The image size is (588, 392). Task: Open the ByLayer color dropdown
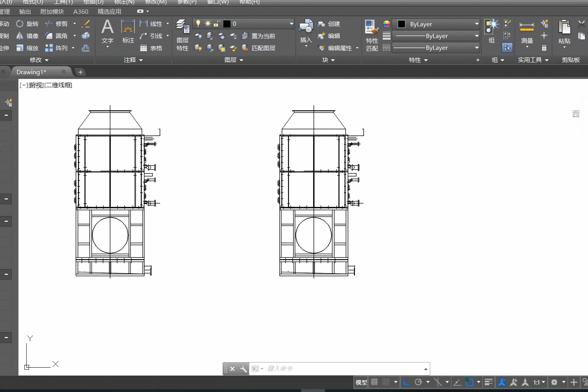coord(436,24)
